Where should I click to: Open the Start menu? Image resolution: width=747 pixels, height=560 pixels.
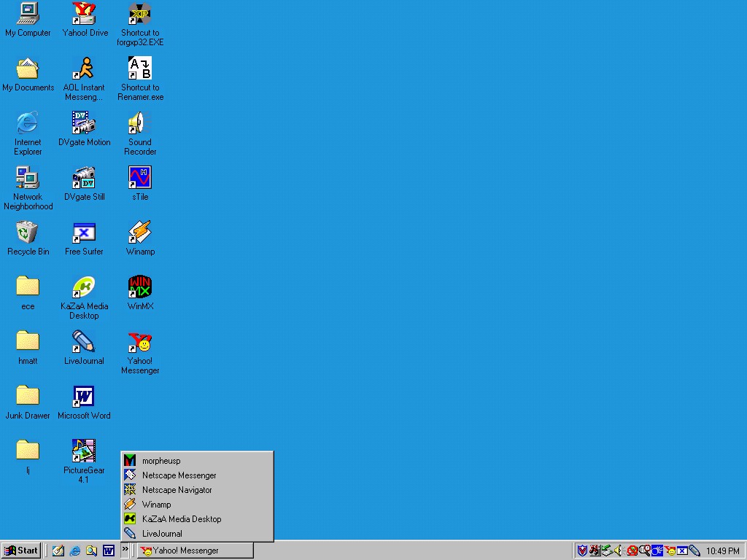pyautogui.click(x=21, y=551)
